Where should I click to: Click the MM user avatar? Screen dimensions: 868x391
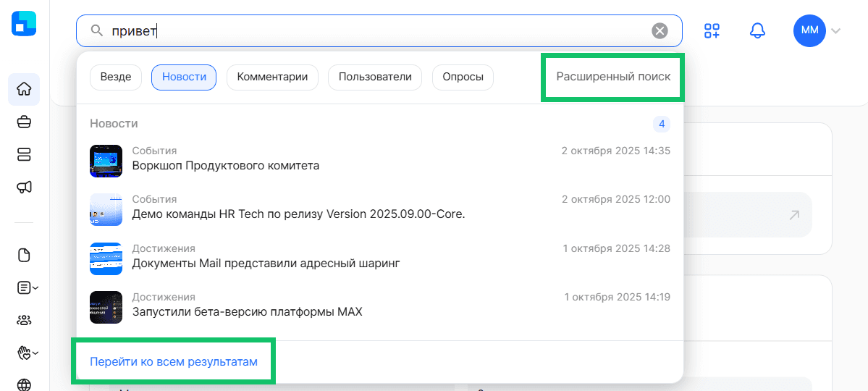pos(809,30)
